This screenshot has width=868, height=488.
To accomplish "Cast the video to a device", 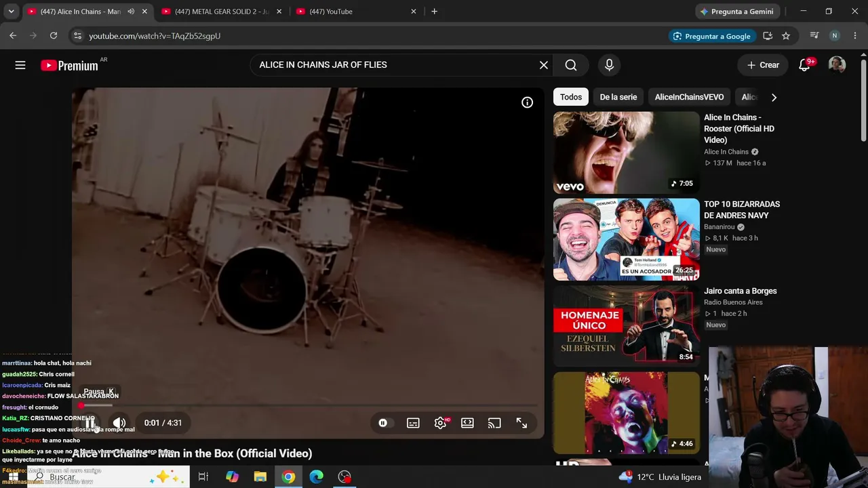I will pyautogui.click(x=494, y=423).
